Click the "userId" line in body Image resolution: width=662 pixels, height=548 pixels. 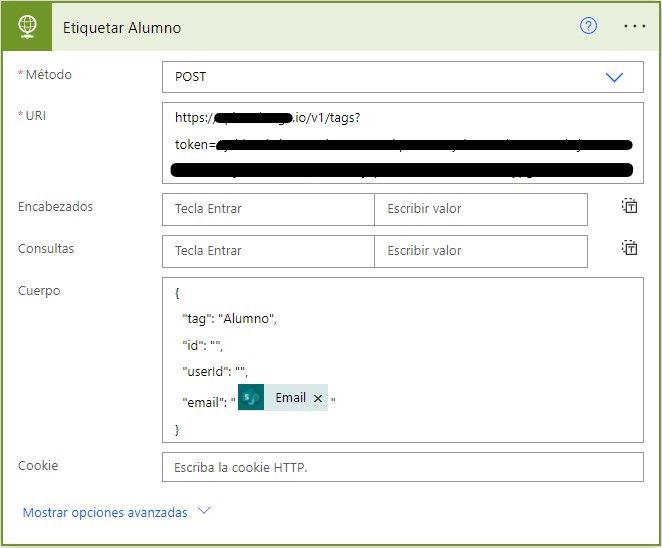pyautogui.click(x=215, y=372)
